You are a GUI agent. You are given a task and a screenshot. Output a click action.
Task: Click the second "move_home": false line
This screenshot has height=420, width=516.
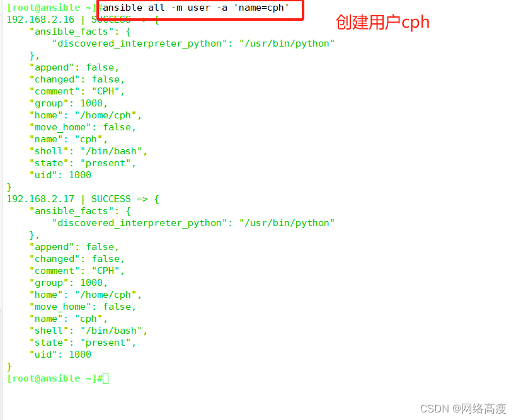coord(83,307)
